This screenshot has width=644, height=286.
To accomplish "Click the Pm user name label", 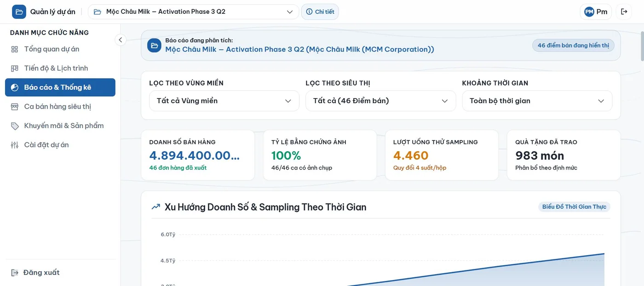I will pyautogui.click(x=602, y=12).
